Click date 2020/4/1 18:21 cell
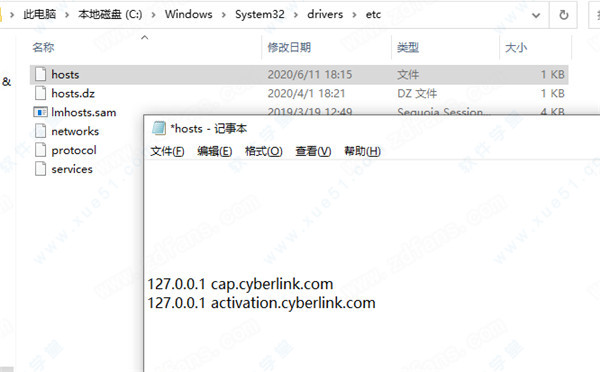This screenshot has width=600, height=372. coord(306,93)
